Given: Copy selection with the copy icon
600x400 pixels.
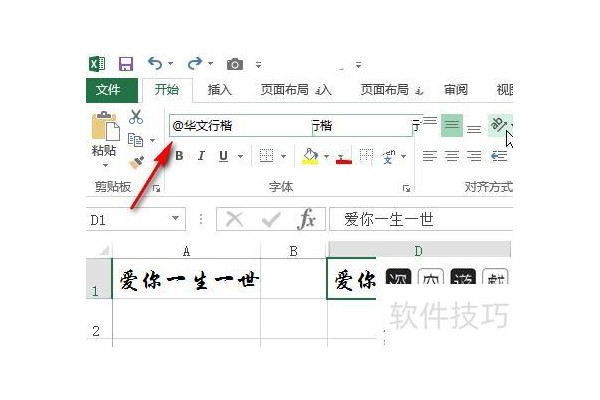Looking at the screenshot, I should click(x=135, y=140).
